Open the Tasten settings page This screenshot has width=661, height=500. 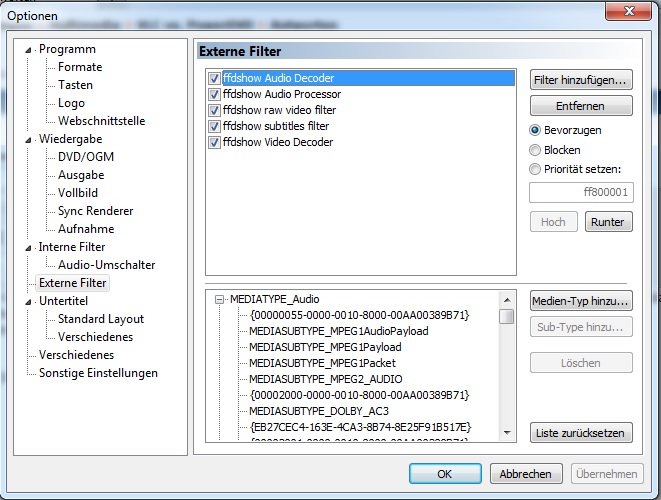pyautogui.click(x=75, y=85)
